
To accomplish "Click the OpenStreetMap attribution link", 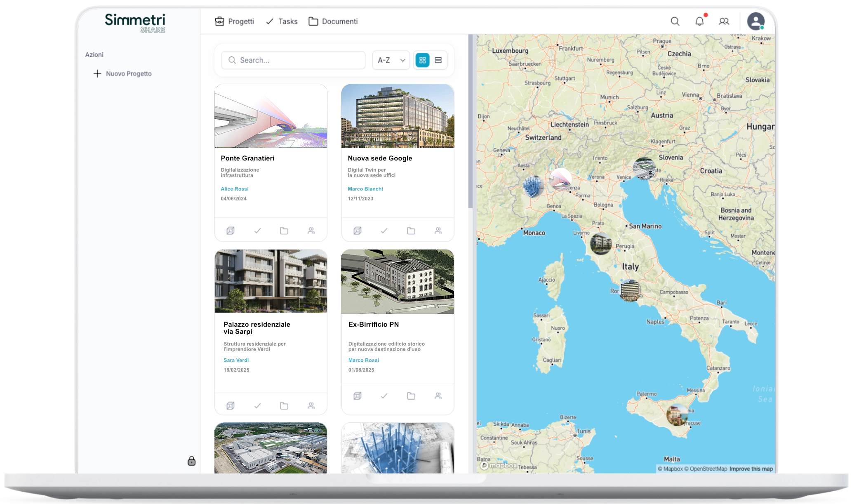I will coord(706,469).
